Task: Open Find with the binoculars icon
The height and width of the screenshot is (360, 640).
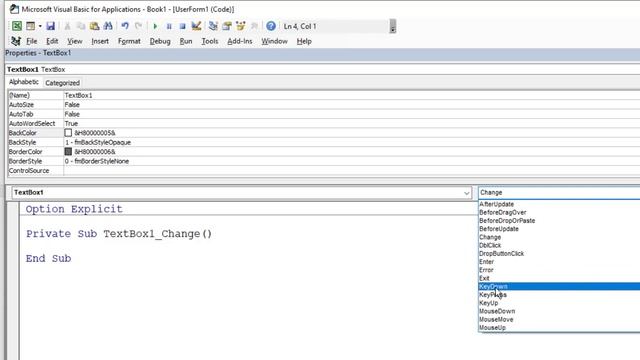Action: click(x=108, y=26)
